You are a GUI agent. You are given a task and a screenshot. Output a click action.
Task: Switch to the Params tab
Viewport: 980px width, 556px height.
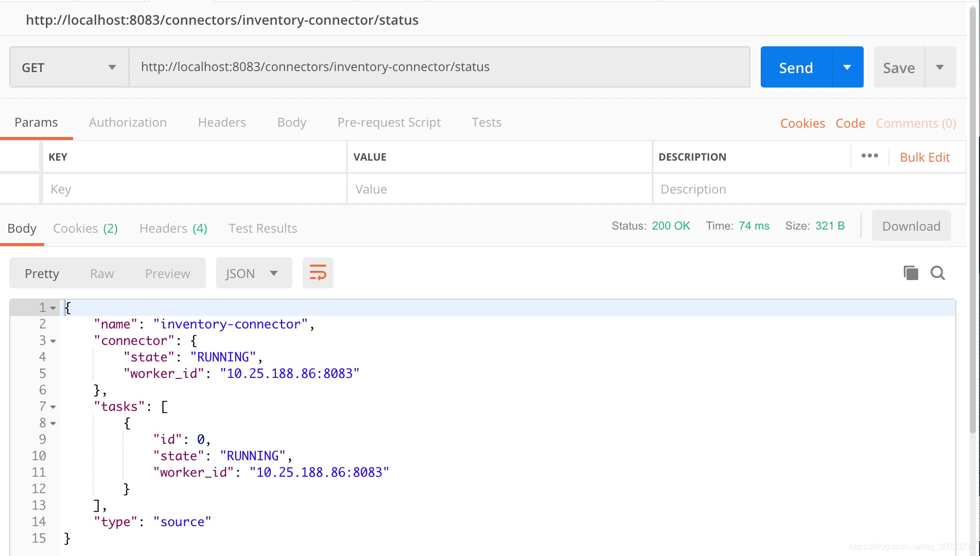tap(36, 123)
